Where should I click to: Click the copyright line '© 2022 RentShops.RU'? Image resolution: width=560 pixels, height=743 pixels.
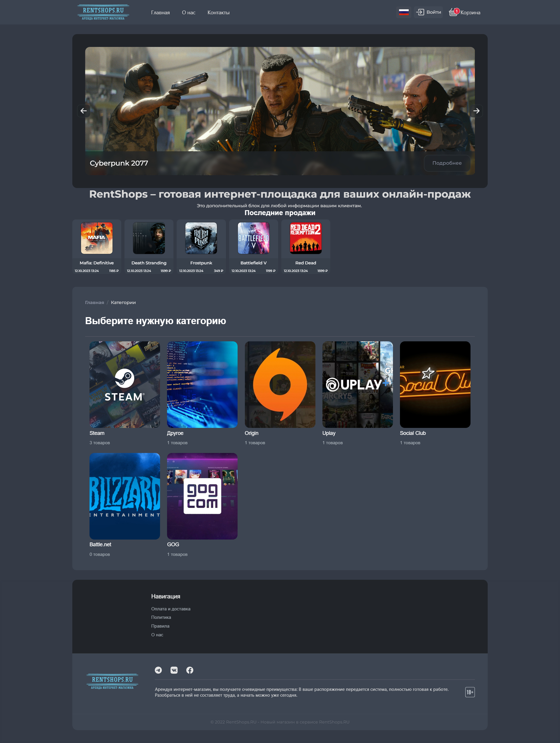coord(280,722)
